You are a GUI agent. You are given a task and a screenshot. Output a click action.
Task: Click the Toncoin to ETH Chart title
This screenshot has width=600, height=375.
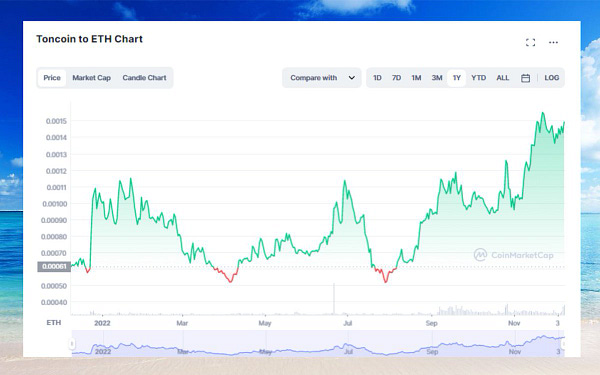[90, 39]
